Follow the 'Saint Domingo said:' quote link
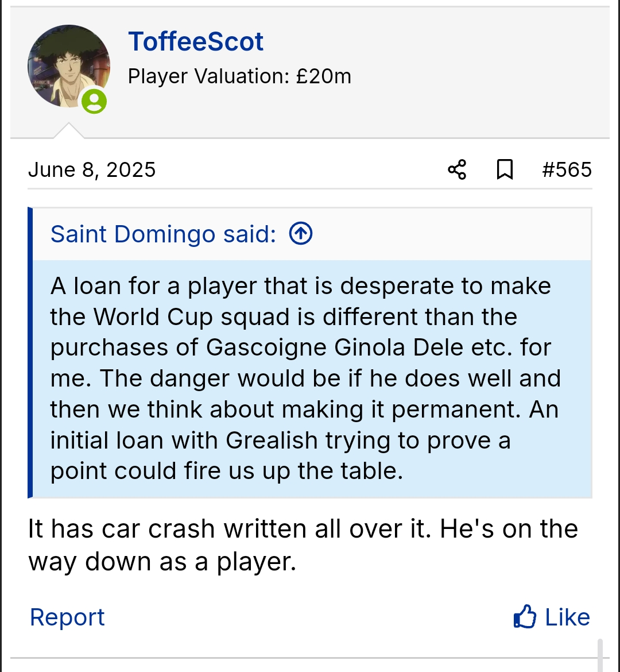 [x=163, y=234]
